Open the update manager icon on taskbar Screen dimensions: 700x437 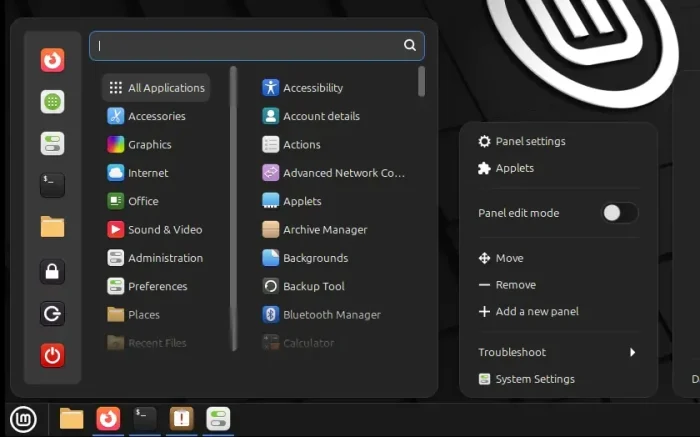pos(181,419)
